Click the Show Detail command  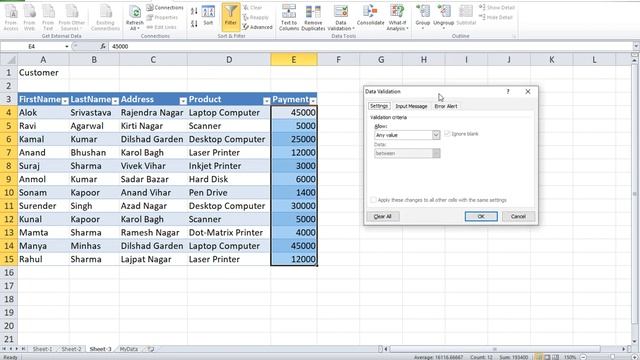coord(497,7)
